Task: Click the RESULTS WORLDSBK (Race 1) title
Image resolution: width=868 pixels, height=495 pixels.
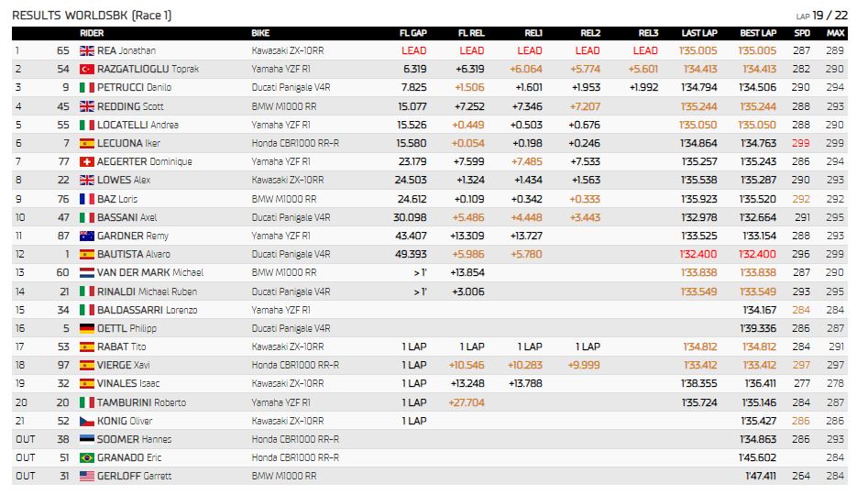Action: [x=92, y=16]
